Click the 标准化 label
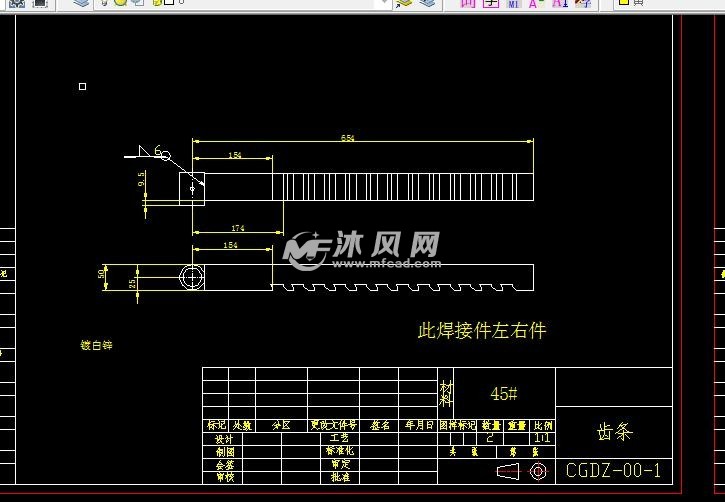This screenshot has height=502, width=725. point(339,450)
